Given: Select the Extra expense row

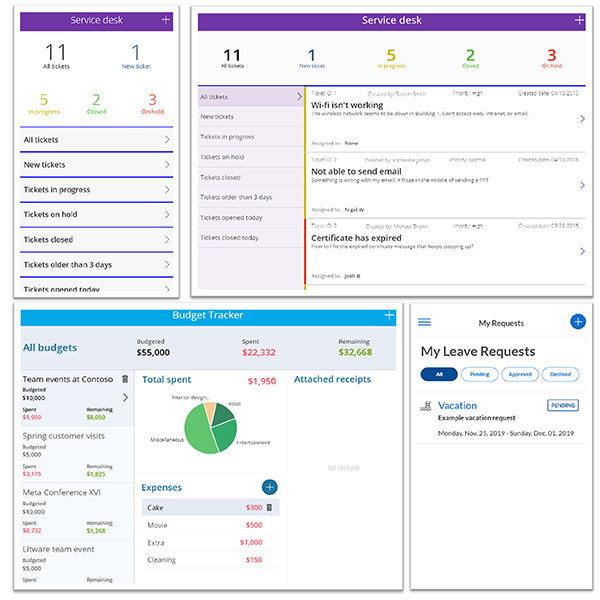Looking at the screenshot, I should tap(210, 543).
